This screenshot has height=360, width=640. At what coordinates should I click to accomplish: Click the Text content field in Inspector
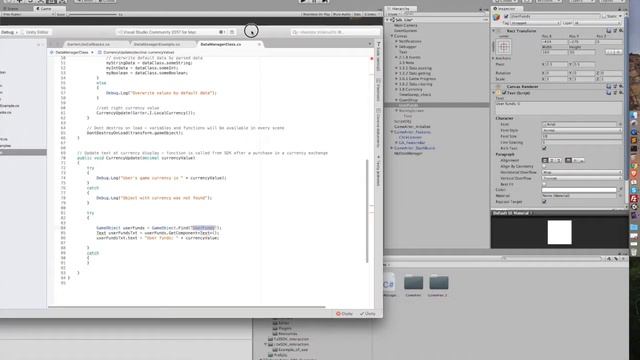(559, 108)
